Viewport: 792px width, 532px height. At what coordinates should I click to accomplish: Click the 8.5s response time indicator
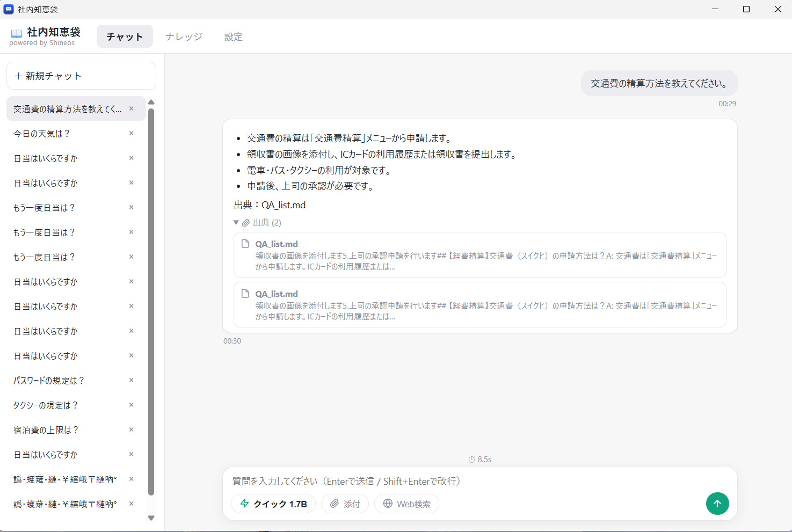pyautogui.click(x=480, y=460)
